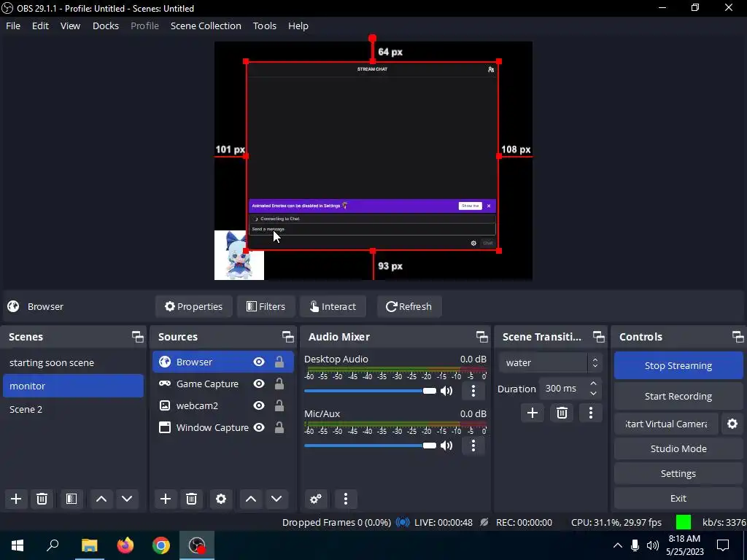The height and width of the screenshot is (560, 747).
Task: Open the Edit menu
Action: (x=41, y=26)
